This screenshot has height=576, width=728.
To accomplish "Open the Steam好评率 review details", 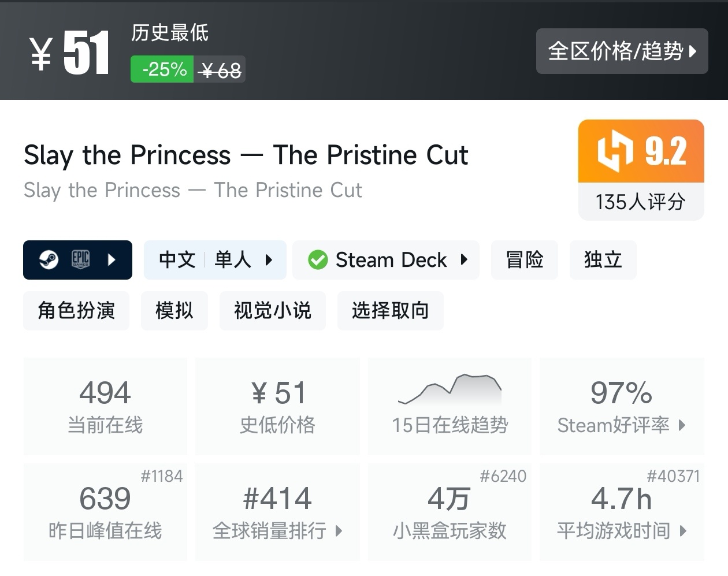I will (x=621, y=425).
